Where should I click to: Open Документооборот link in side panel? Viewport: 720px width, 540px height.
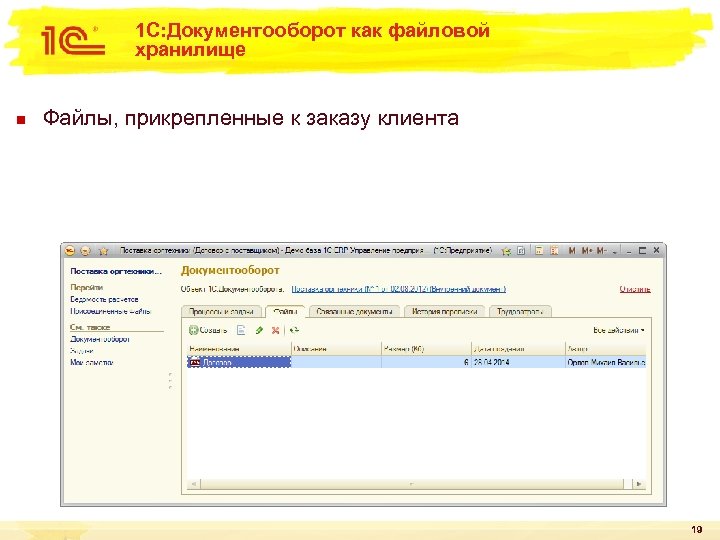[100, 339]
